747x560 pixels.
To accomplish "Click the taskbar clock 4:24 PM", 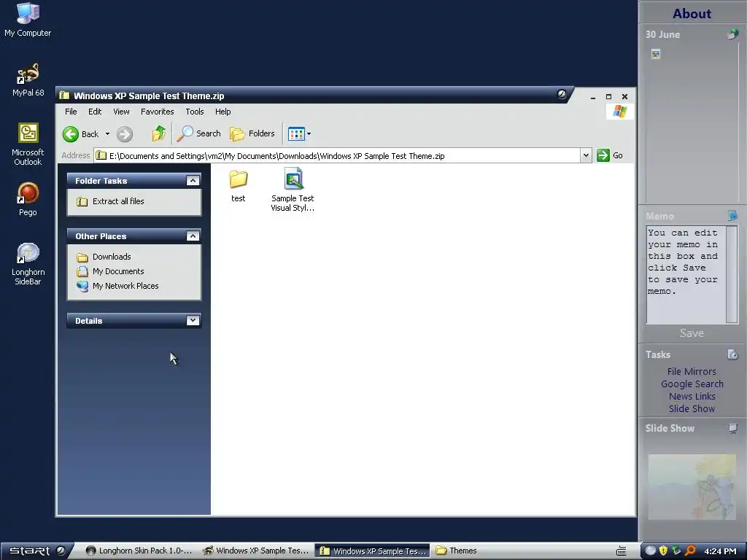I will point(720,551).
